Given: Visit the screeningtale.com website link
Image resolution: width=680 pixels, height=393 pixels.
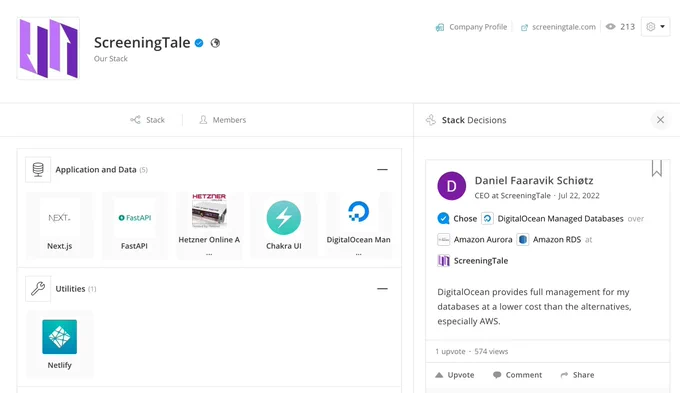Looking at the screenshot, I should 558,27.
